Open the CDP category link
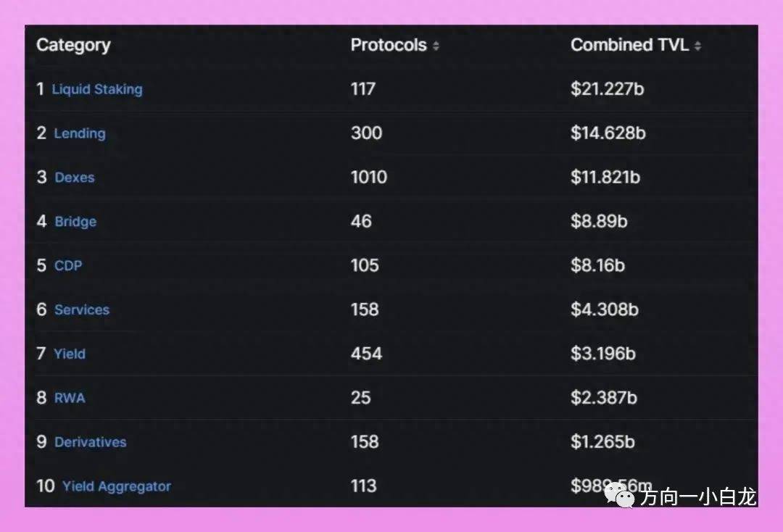783x532 pixels. (x=68, y=265)
